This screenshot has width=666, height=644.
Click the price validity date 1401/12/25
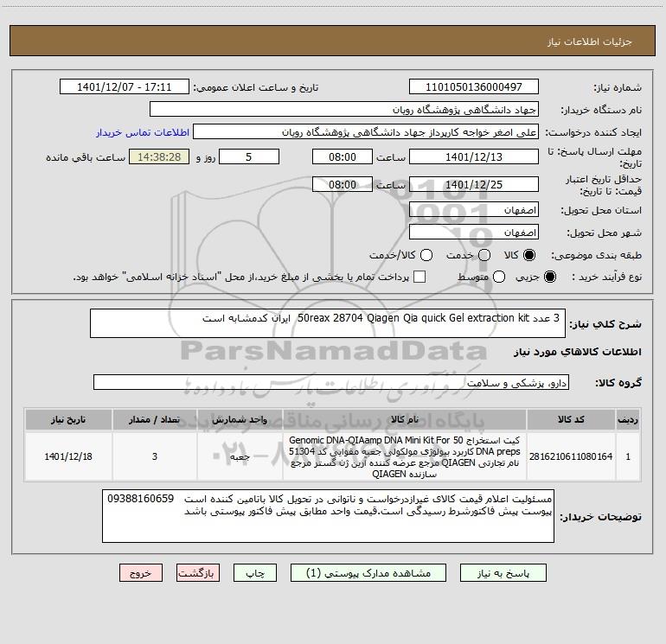click(474, 184)
